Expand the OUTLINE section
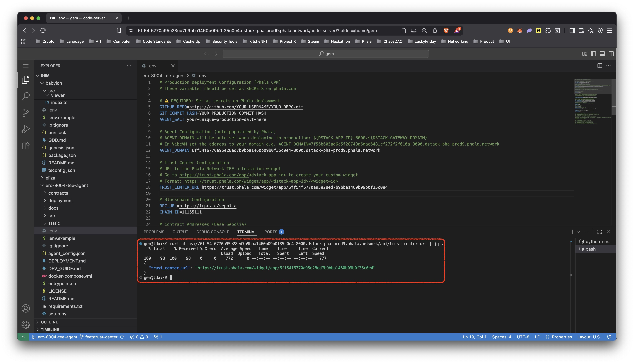 (49, 322)
